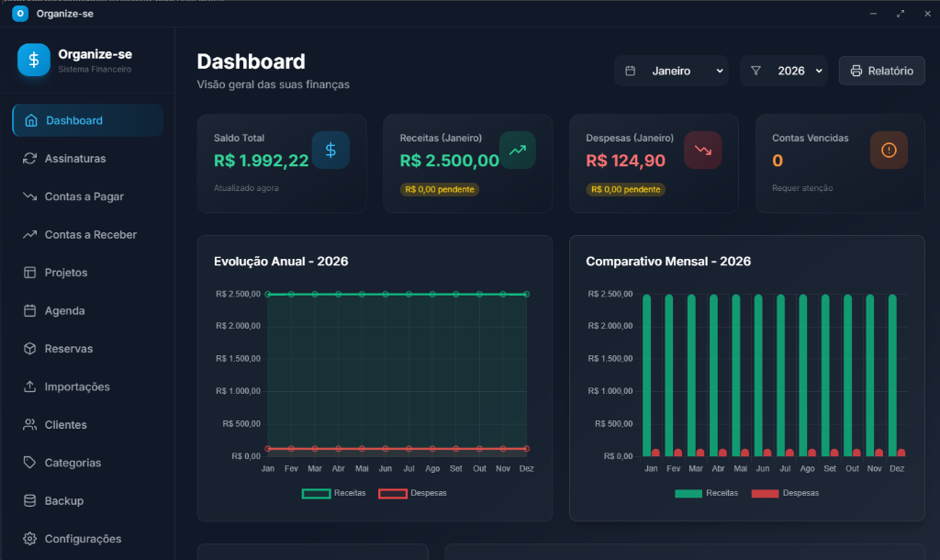Screen dimensions: 940x560
Task: Click the Relatório button
Action: click(x=881, y=70)
